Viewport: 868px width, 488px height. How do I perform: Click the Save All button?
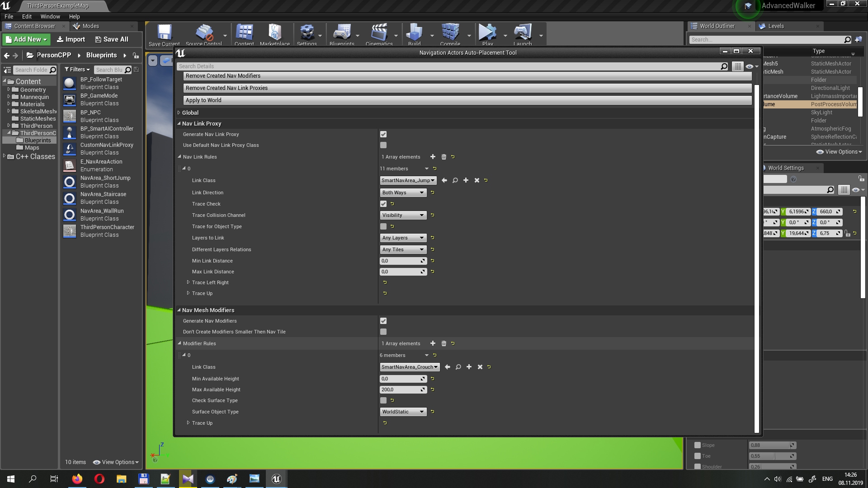click(x=111, y=39)
